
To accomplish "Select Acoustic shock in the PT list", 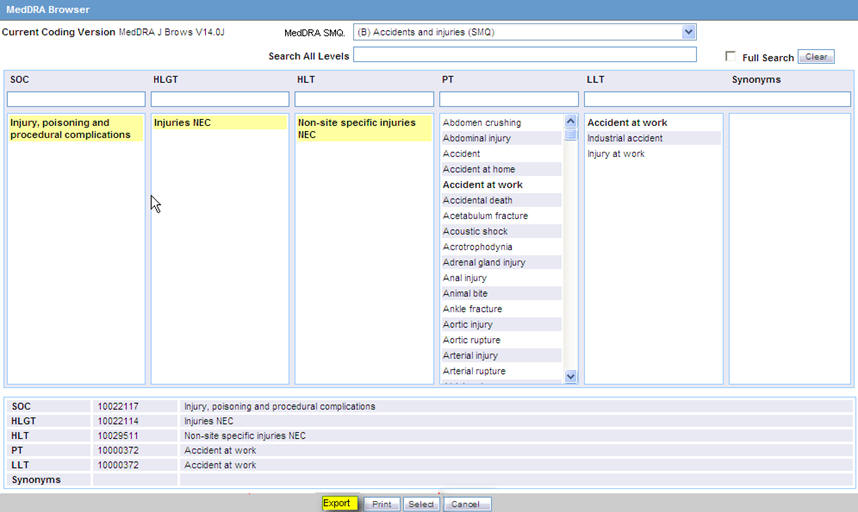I will (x=475, y=231).
